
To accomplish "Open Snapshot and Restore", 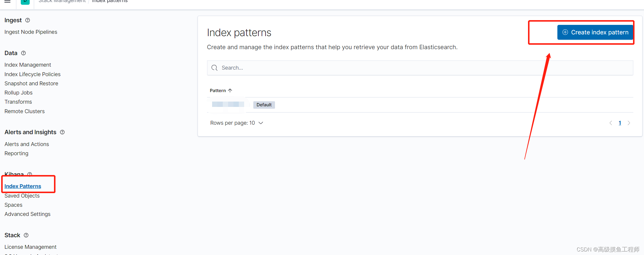I will 31,84.
